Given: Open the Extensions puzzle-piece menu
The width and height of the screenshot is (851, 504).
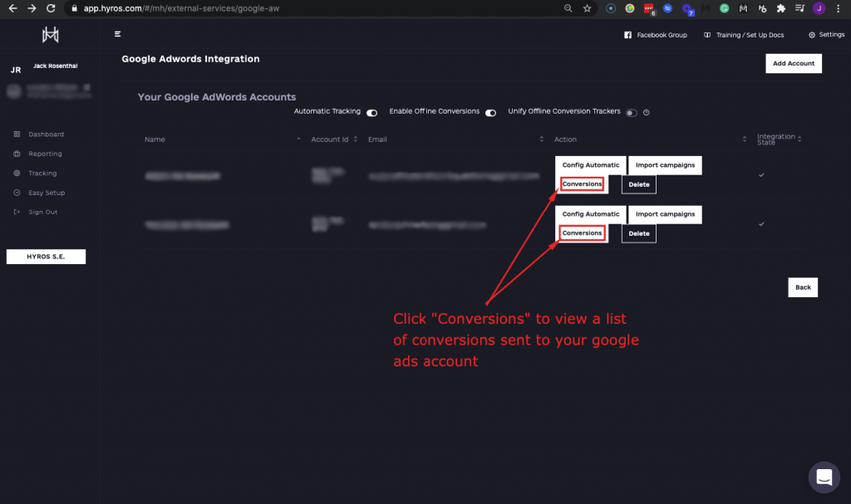Looking at the screenshot, I should point(781,8).
